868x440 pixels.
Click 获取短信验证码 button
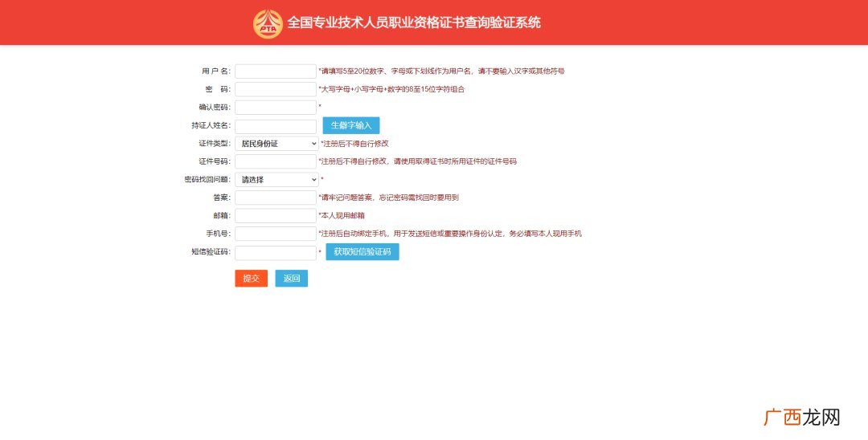click(362, 251)
